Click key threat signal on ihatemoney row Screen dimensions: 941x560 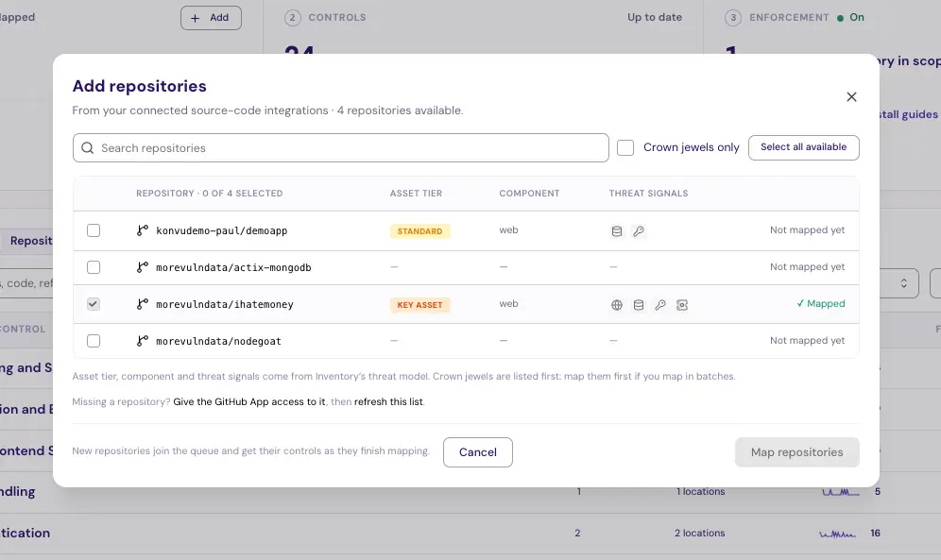click(x=660, y=305)
